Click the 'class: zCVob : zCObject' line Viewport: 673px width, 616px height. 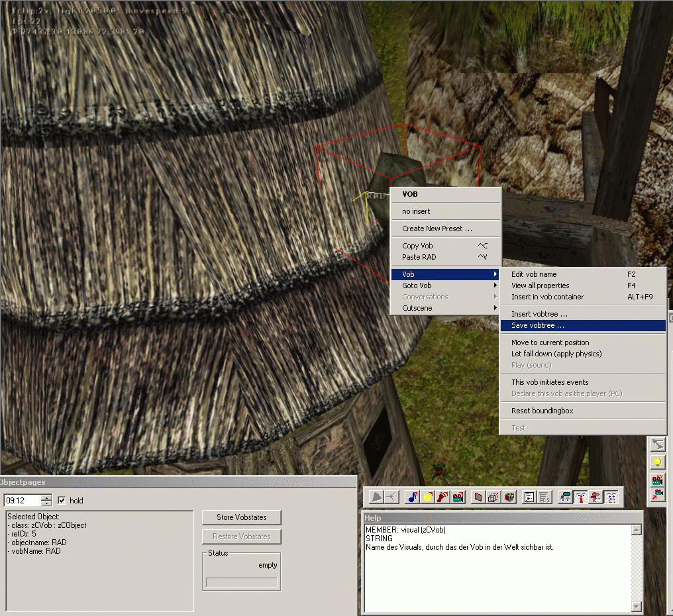click(47, 525)
